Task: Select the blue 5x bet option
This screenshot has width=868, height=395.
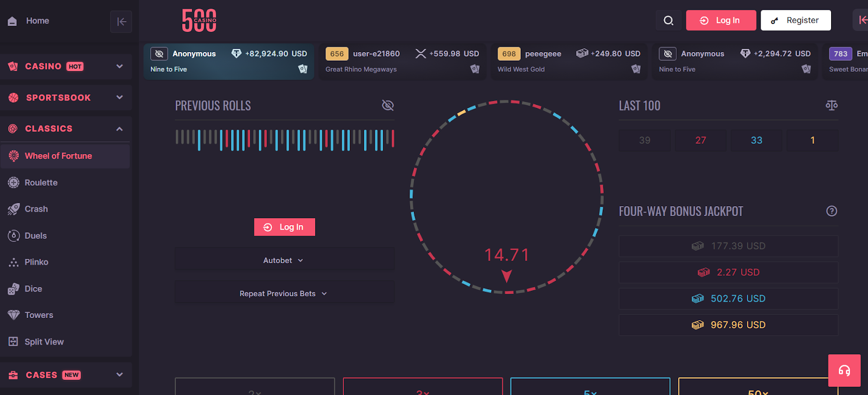Action: tap(590, 387)
